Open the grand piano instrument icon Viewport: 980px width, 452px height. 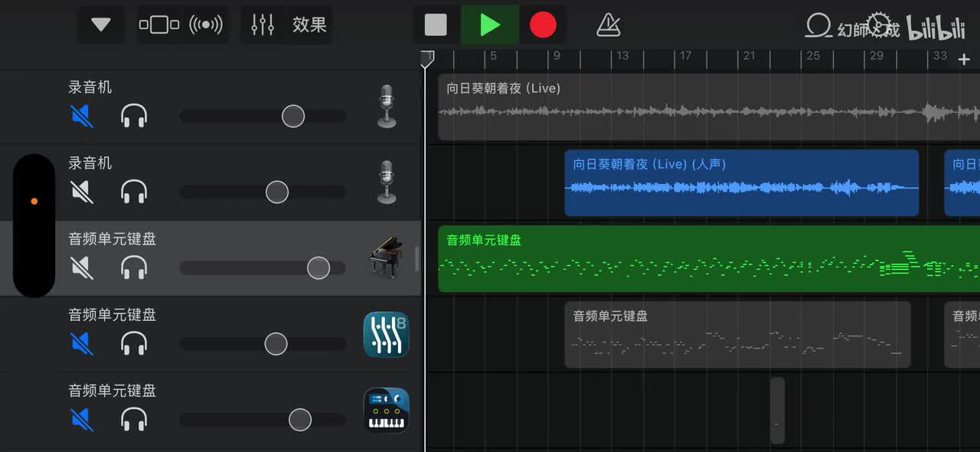pyautogui.click(x=386, y=257)
